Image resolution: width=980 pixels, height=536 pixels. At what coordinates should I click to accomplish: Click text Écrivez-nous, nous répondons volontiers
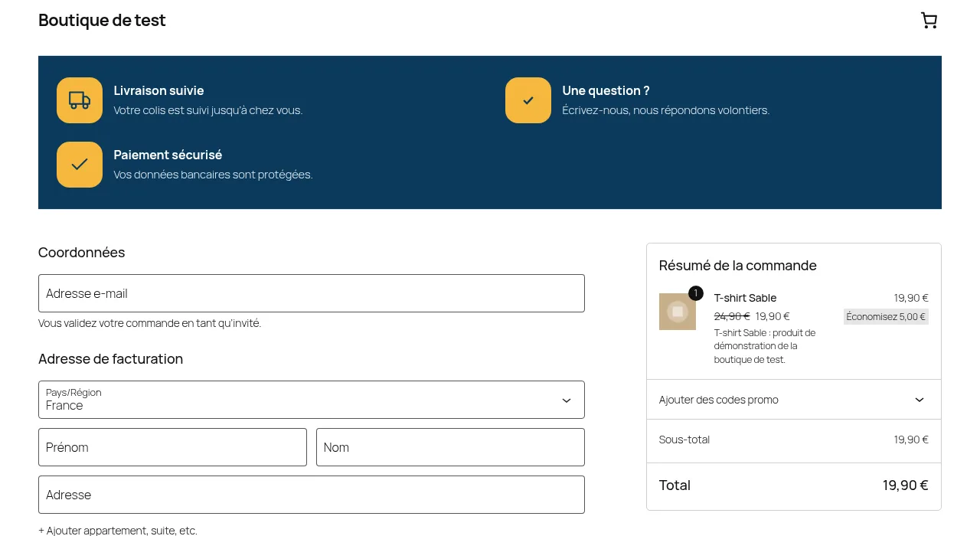(666, 110)
